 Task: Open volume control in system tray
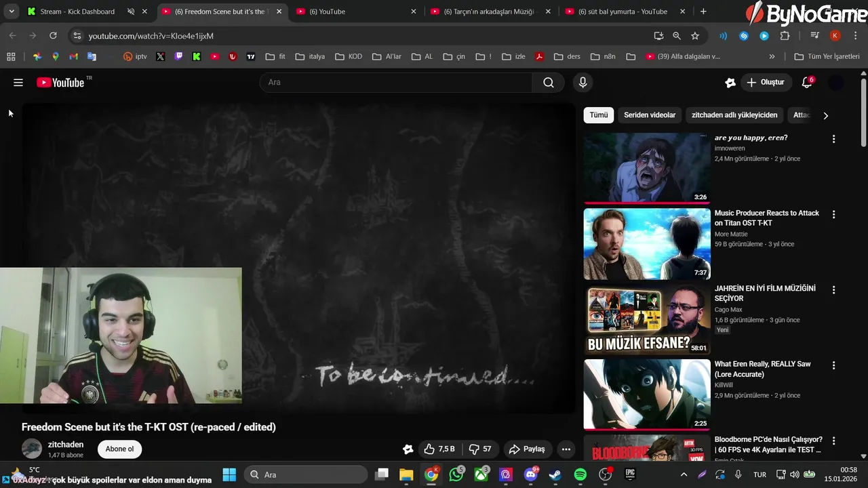coord(794,474)
